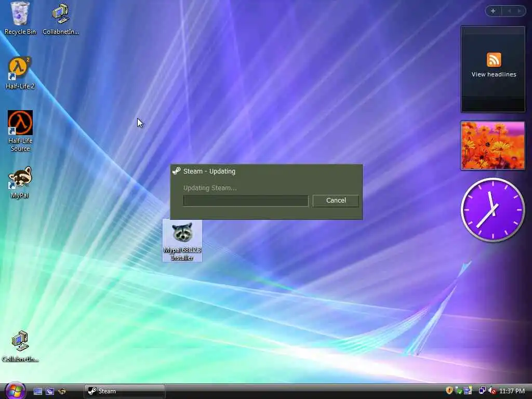Open the network connection tray icon
This screenshot has height=399, width=532.
(482, 391)
